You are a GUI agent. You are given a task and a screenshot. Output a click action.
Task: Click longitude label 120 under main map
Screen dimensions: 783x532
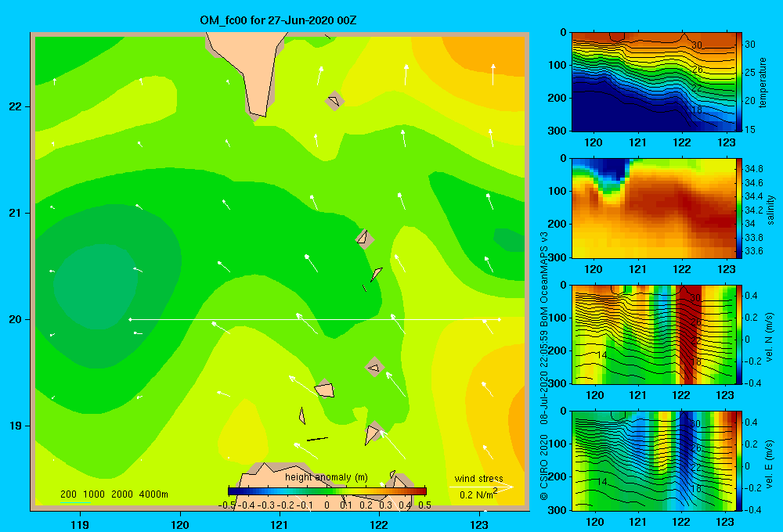[180, 525]
